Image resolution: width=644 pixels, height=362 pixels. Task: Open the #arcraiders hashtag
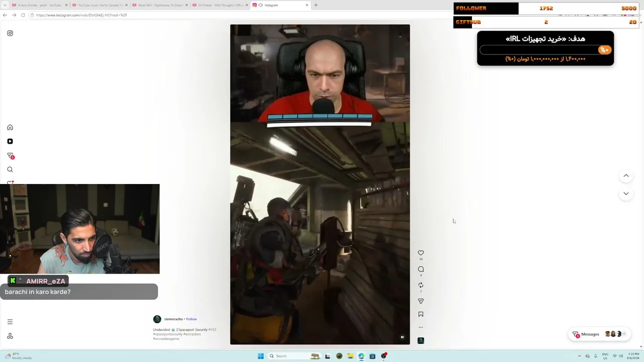tap(192, 334)
